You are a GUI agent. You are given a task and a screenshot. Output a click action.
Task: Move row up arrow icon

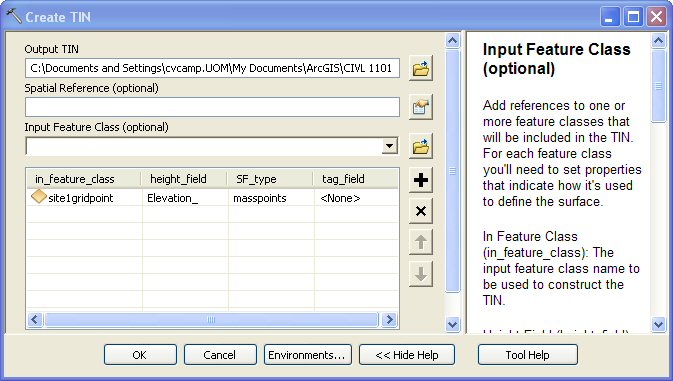tap(421, 242)
